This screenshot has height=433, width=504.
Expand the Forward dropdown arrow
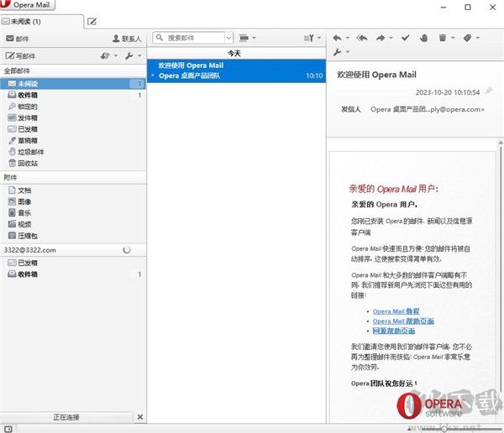pyautogui.click(x=391, y=38)
